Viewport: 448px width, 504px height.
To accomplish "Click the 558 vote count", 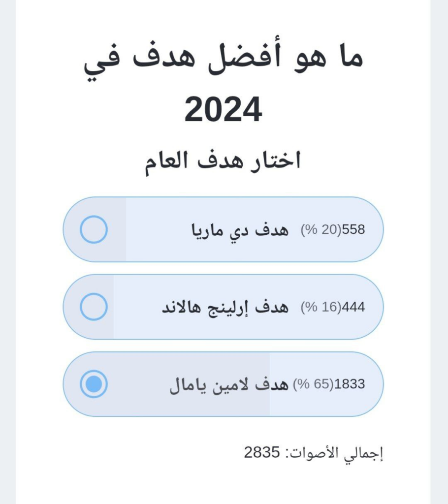I will 353,229.
